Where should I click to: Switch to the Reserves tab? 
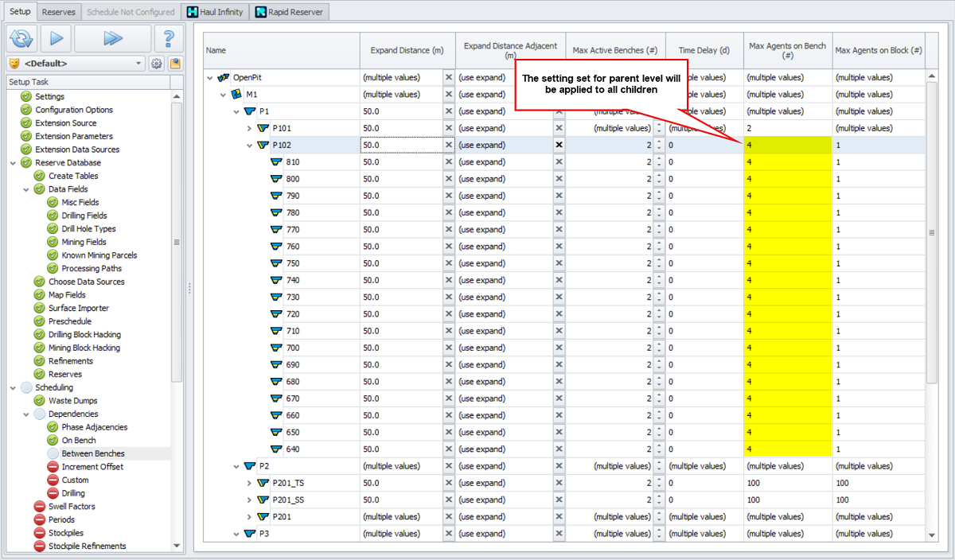coord(58,12)
